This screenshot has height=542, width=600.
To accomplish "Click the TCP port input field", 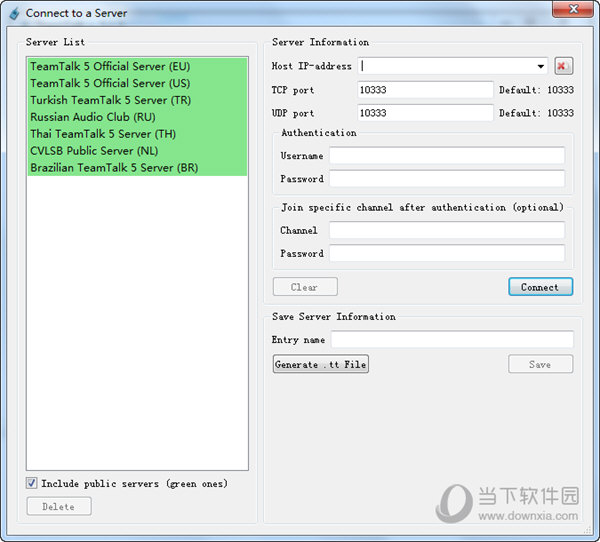I will pyautogui.click(x=425, y=90).
